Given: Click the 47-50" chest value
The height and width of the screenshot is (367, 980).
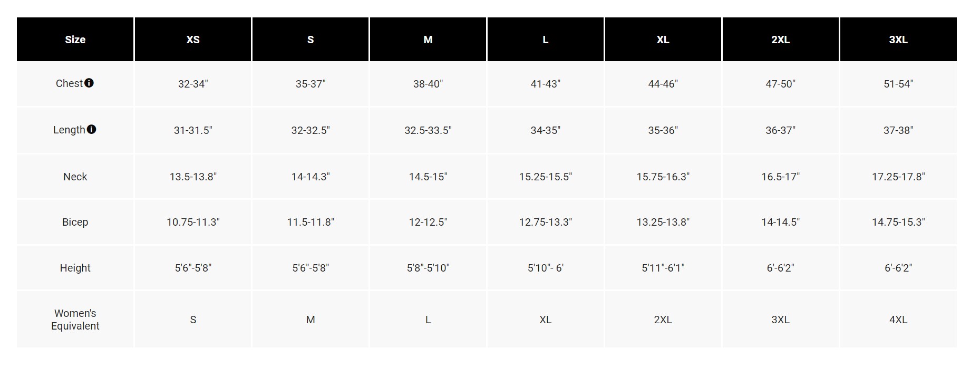Looking at the screenshot, I should 780,84.
